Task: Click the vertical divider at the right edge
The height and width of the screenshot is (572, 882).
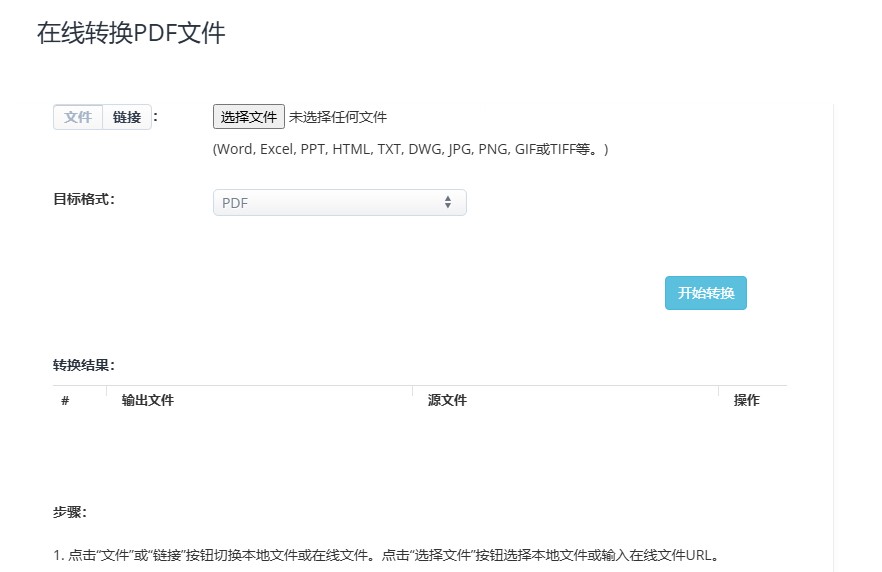Action: (x=833, y=330)
